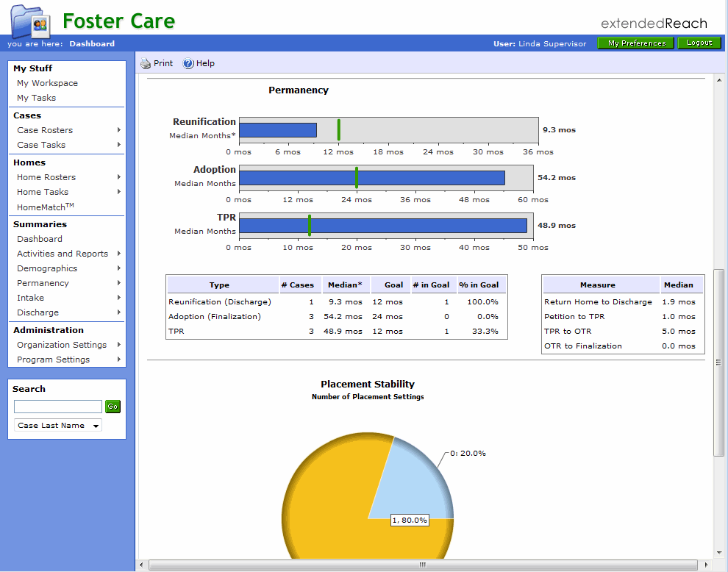728x572 pixels.
Task: Click the Print printer icon
Action: point(146,64)
